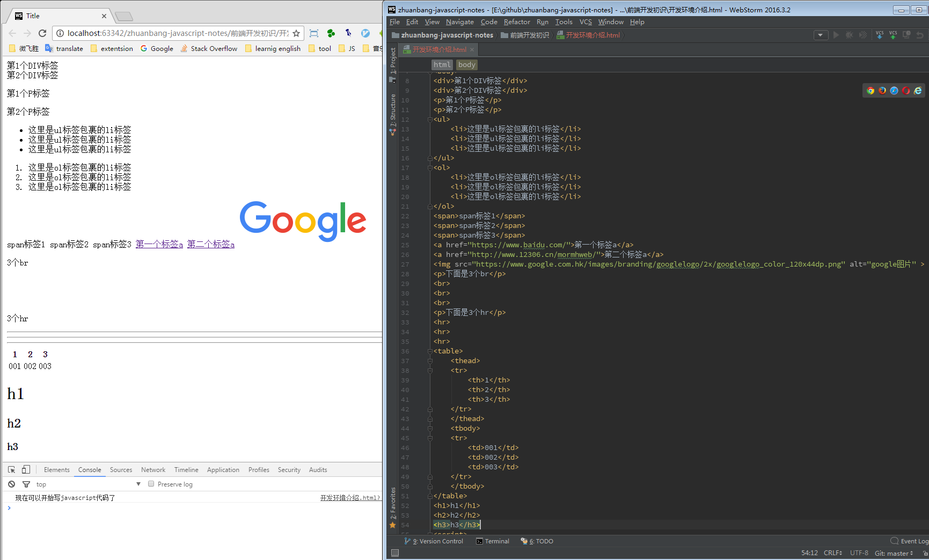Open the Event Log panel
The height and width of the screenshot is (560, 929).
[909, 541]
